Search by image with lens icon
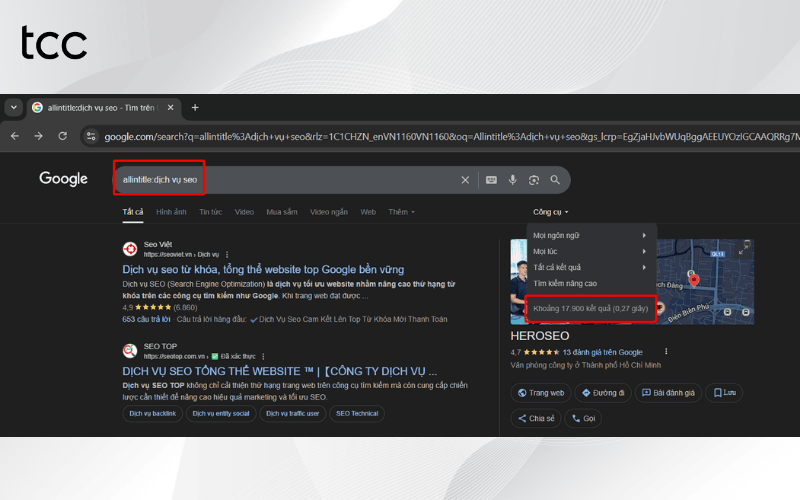Viewport: 800px width, 500px height. coord(534,180)
